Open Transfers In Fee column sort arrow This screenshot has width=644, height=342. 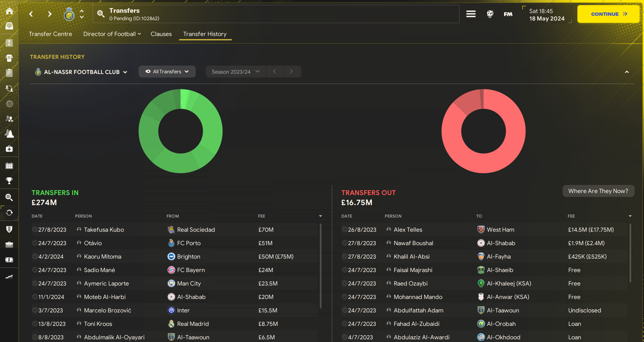tap(320, 216)
